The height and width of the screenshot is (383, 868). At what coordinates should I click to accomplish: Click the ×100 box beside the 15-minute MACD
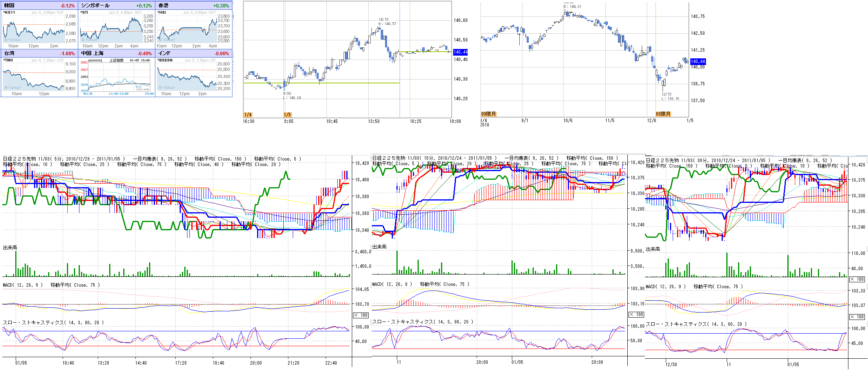pos(636,314)
